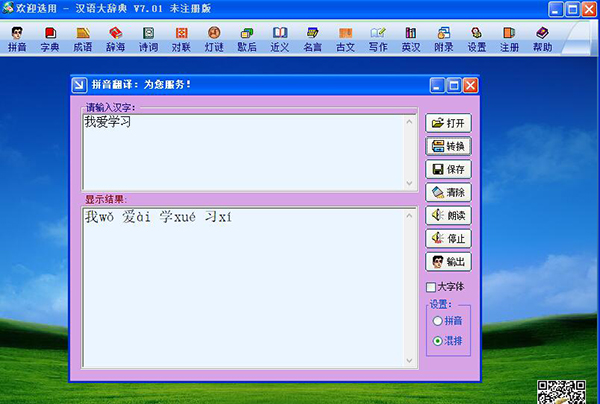Enable the 大字体 large font checkbox

pos(431,287)
